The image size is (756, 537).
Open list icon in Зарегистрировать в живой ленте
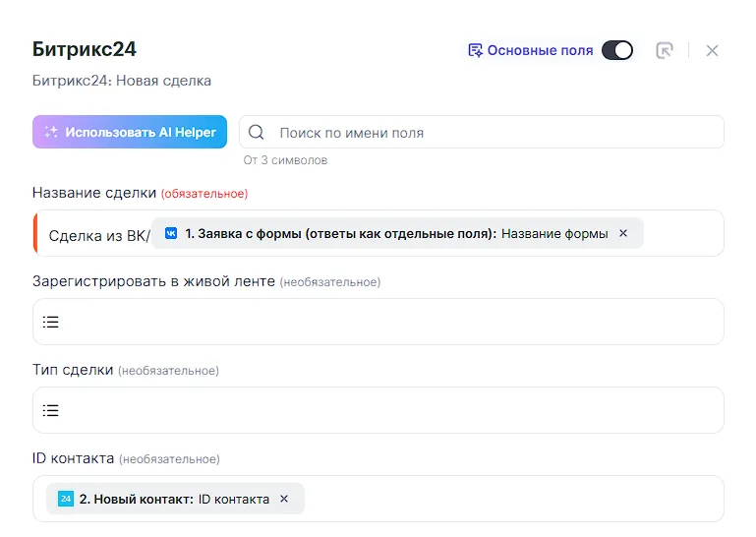51,322
